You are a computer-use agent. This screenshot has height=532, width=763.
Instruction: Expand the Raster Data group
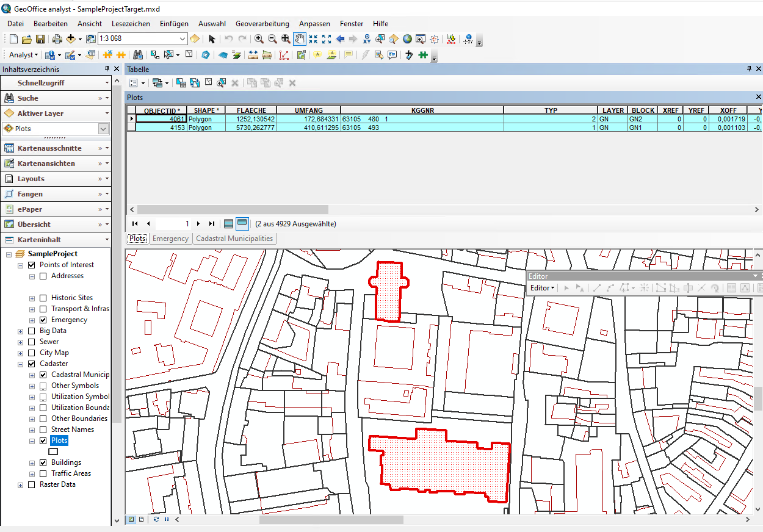click(x=21, y=484)
